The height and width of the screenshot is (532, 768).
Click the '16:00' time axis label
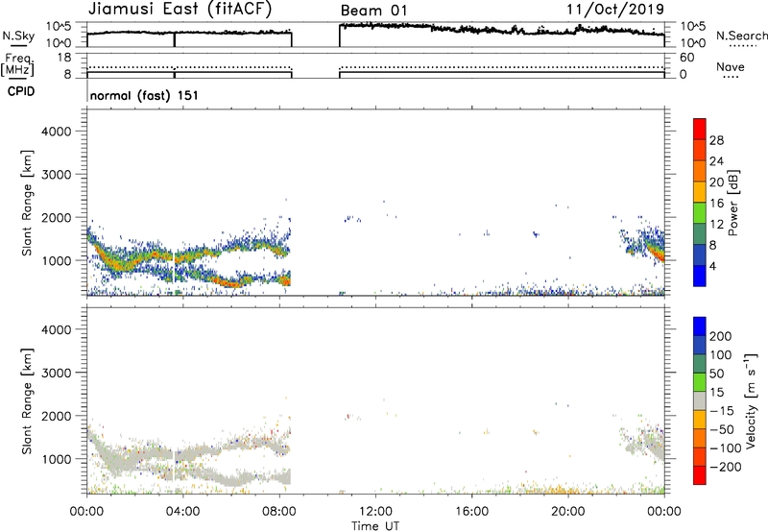(x=471, y=512)
